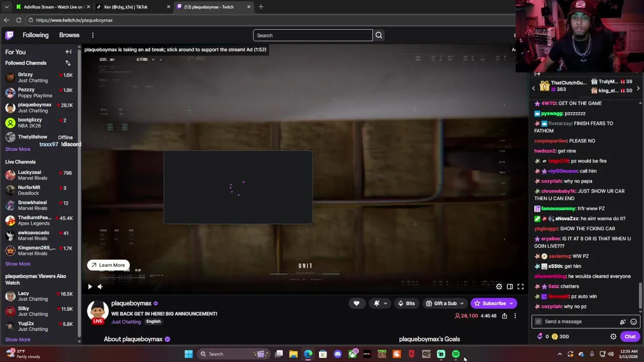The height and width of the screenshot is (362, 644).
Task: Enter fullscreen on the video player
Action: tap(521, 287)
